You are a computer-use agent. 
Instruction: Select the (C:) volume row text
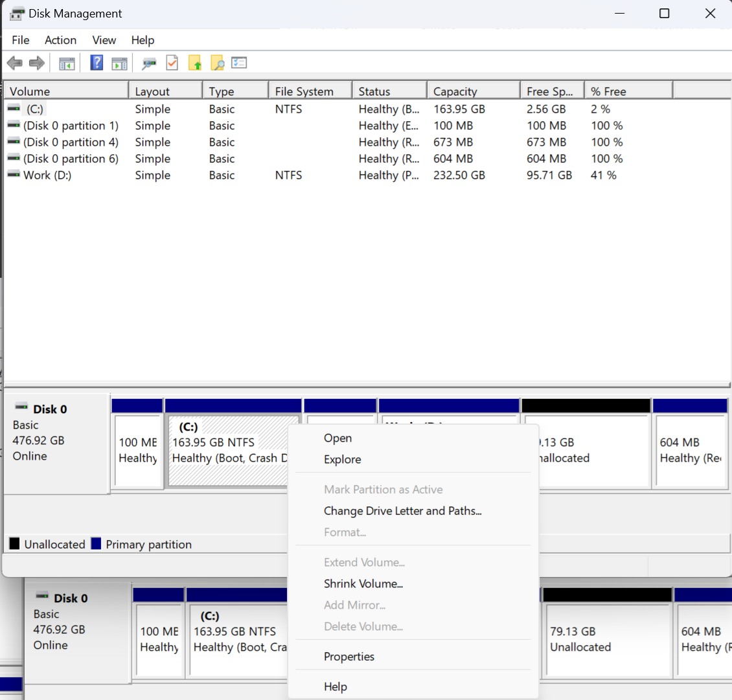(x=35, y=109)
